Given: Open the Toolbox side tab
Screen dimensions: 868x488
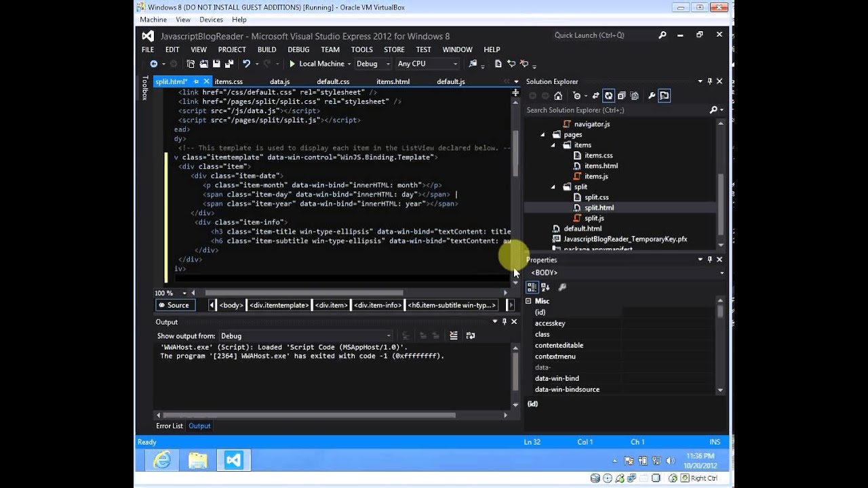Looking at the screenshot, I should pos(144,88).
